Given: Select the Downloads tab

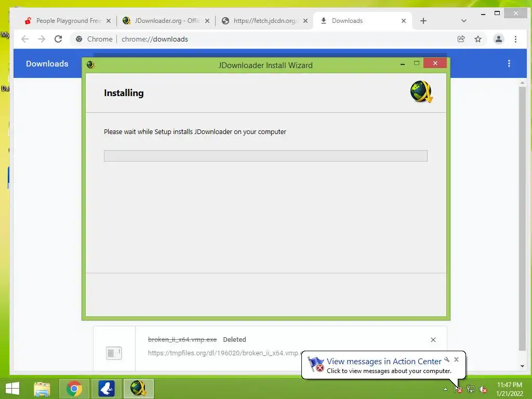Looking at the screenshot, I should pos(362,21).
